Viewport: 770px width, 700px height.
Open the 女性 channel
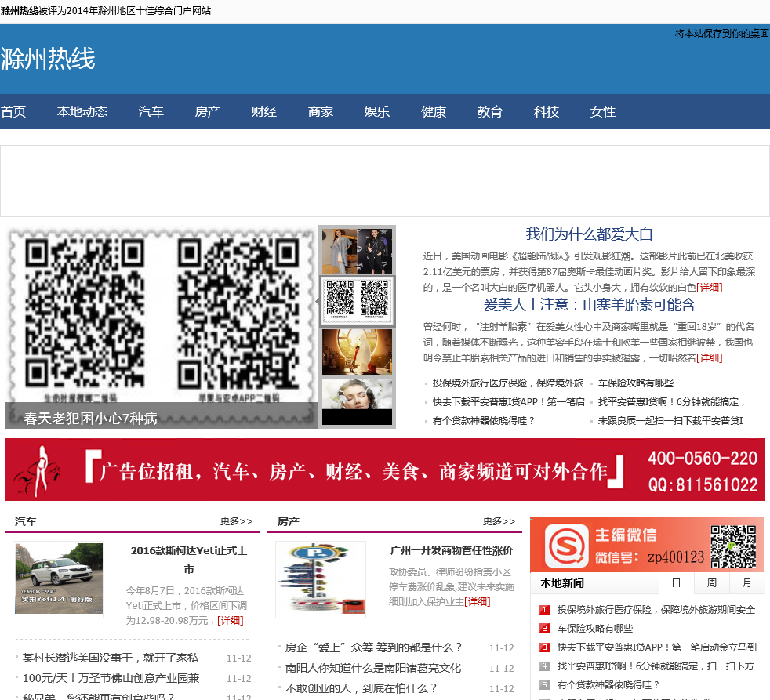point(602,112)
